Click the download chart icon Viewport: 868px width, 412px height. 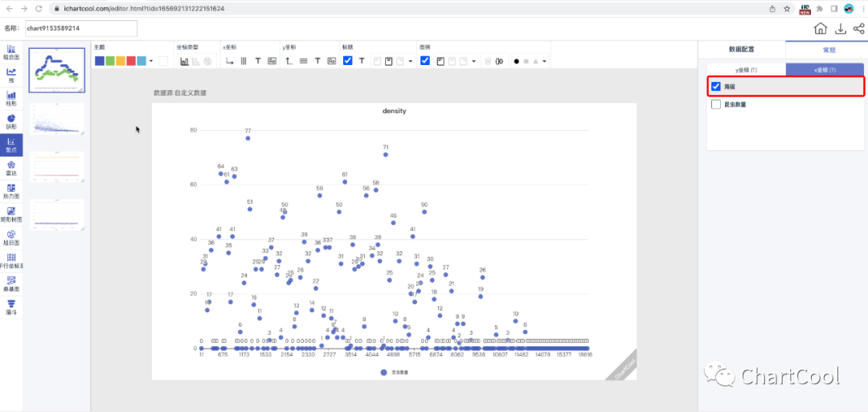coord(840,29)
